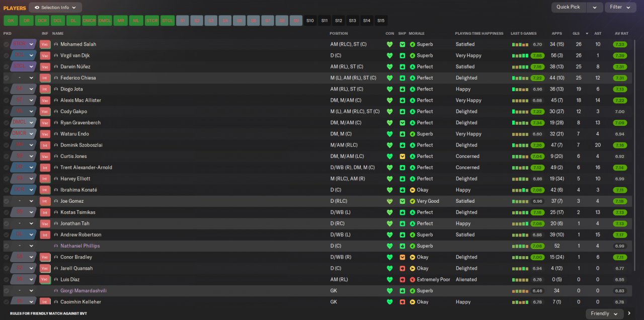644x320 pixels.
Task: Click the red sharpness icon for Luis Díaz
Action: click(x=402, y=279)
